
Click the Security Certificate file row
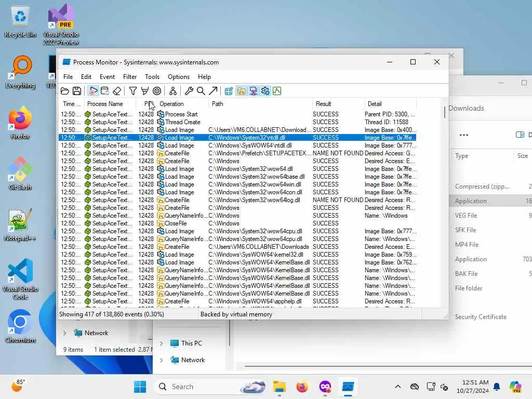(x=481, y=317)
